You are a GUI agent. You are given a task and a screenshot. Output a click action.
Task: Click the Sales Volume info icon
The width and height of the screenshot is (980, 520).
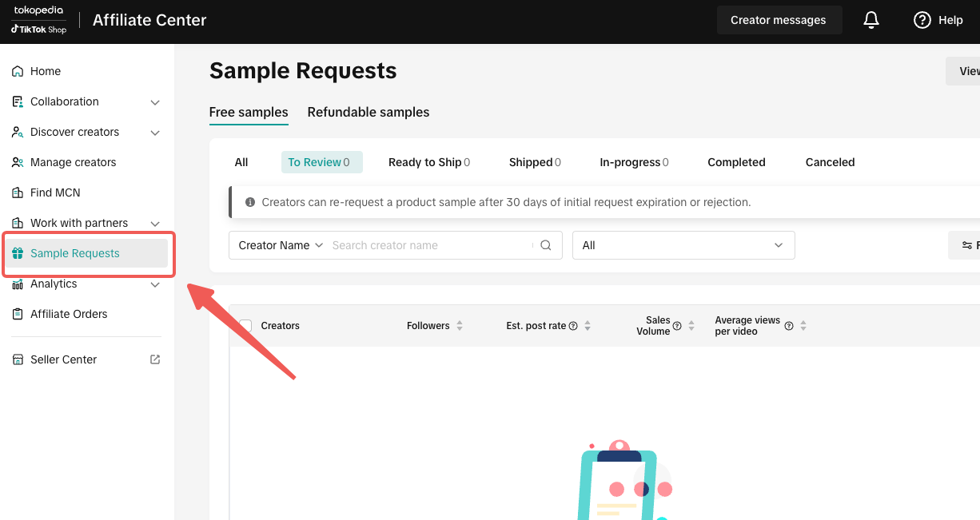coord(677,326)
